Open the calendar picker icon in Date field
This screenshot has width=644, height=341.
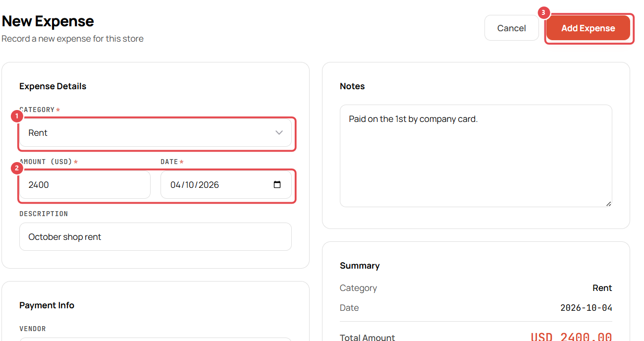[x=277, y=185]
